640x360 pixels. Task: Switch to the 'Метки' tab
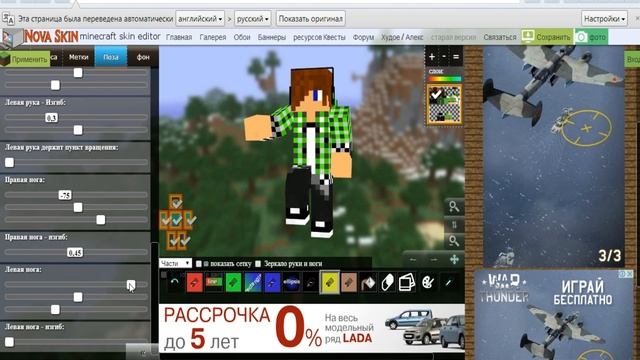(x=78, y=57)
